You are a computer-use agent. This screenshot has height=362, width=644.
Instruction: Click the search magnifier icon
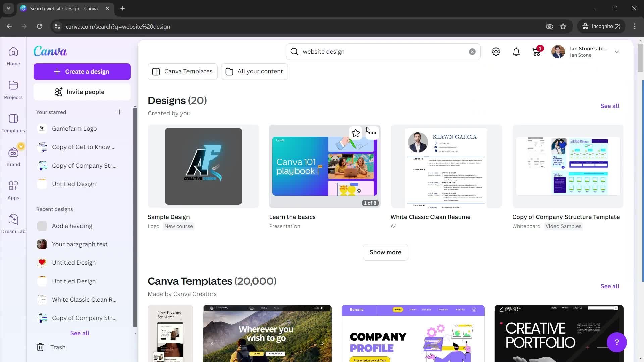coord(294,52)
